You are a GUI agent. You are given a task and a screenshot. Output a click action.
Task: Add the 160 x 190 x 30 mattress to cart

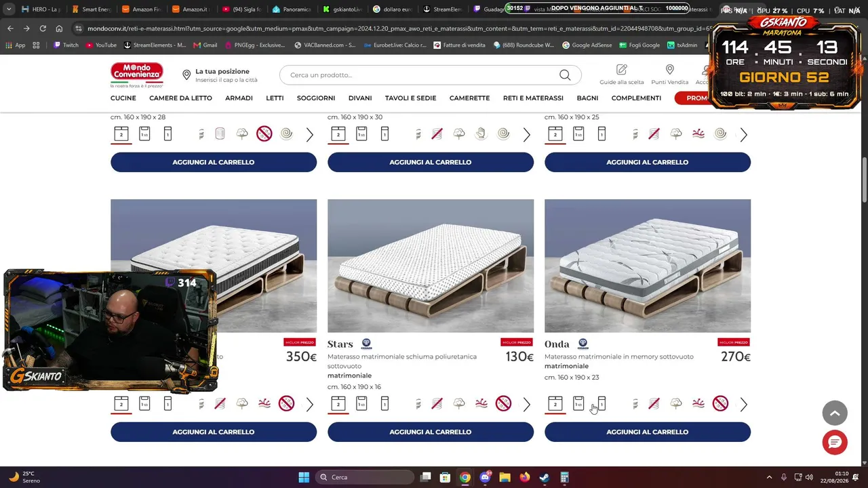click(431, 162)
